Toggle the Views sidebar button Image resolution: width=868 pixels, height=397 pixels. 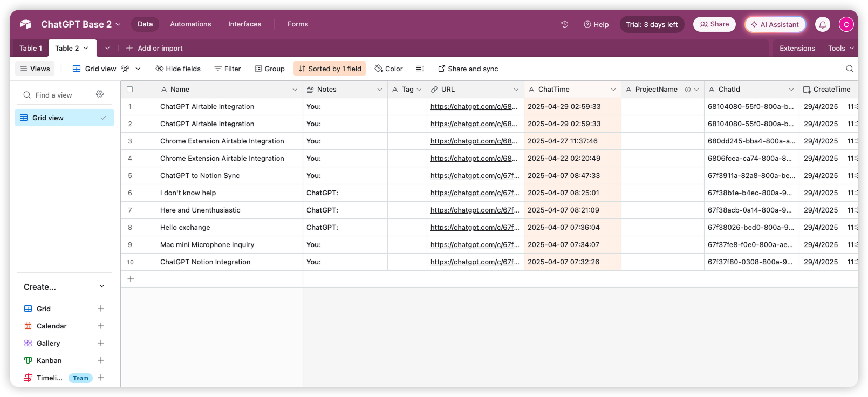pos(35,69)
